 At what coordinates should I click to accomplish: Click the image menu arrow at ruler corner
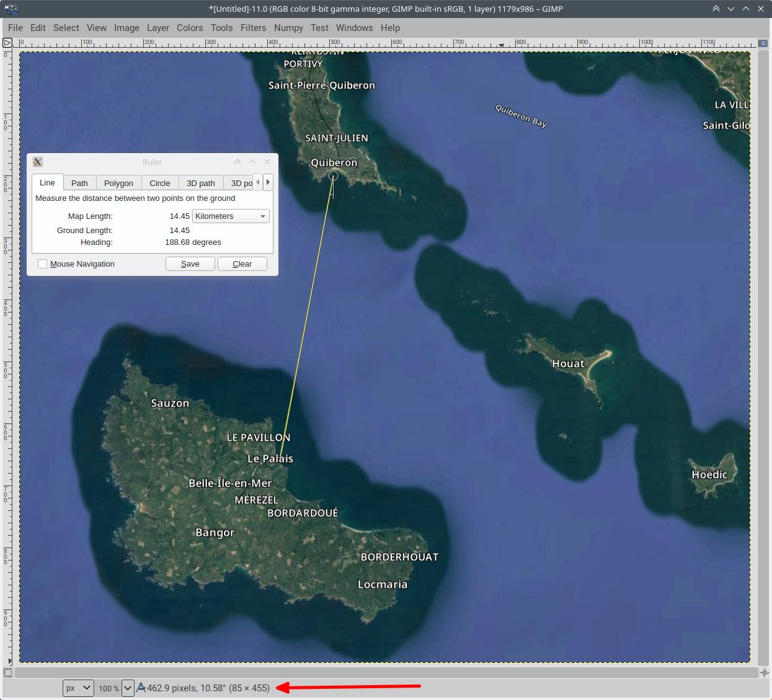[x=7, y=43]
